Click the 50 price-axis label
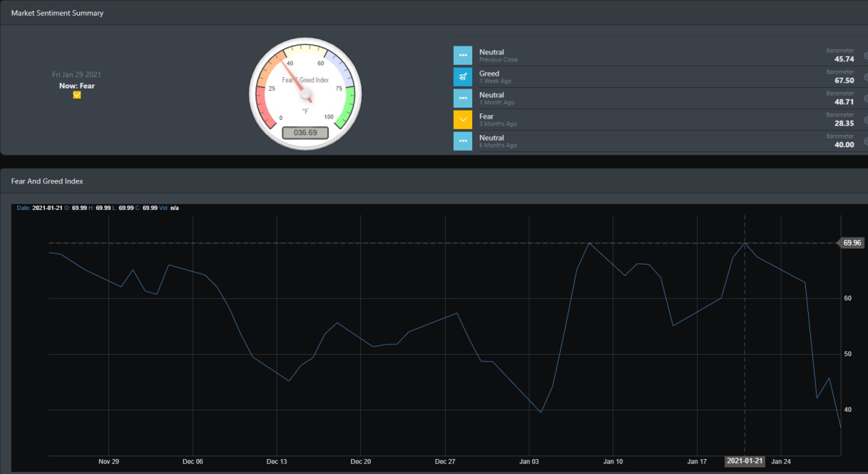The height and width of the screenshot is (474, 868). point(848,354)
